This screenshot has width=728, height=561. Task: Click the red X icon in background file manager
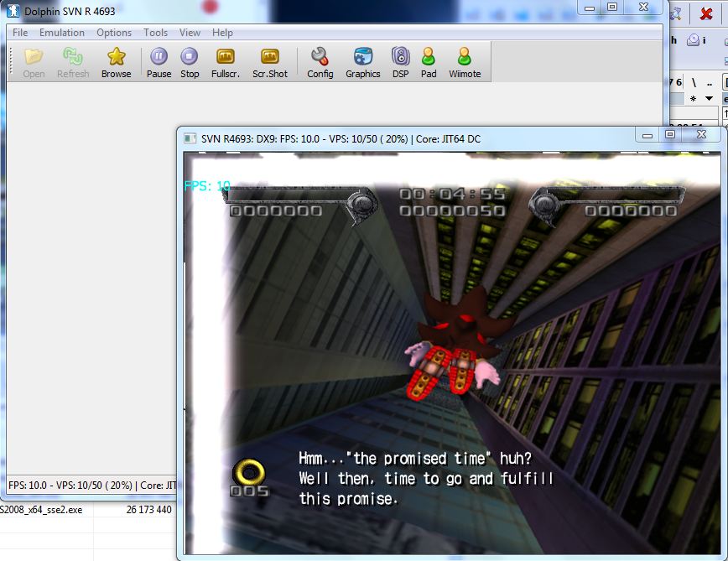tap(706, 15)
